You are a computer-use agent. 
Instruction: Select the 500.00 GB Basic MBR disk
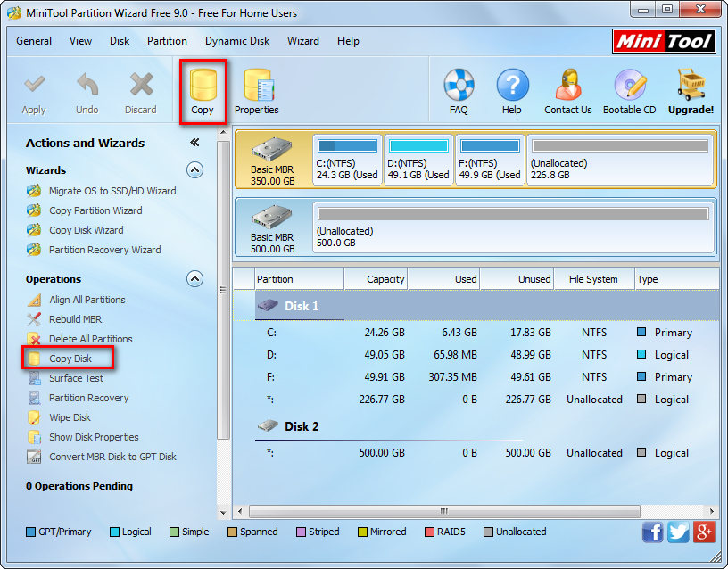[273, 227]
